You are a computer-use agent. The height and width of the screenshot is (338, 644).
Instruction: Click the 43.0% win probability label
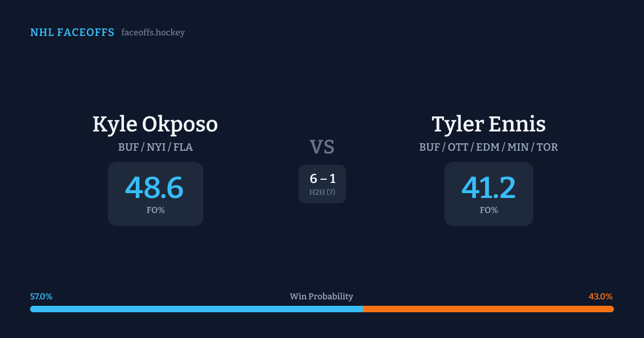click(601, 297)
